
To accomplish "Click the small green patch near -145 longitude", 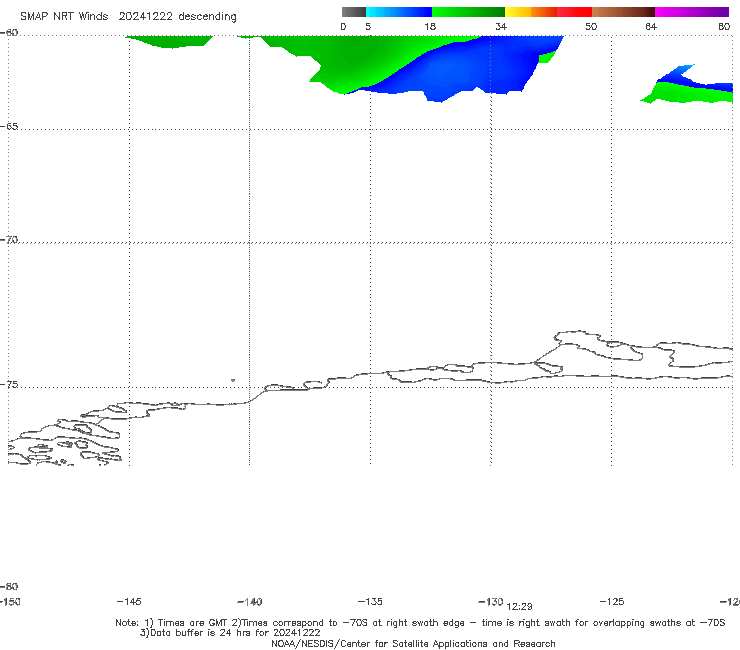I will (x=170, y=41).
